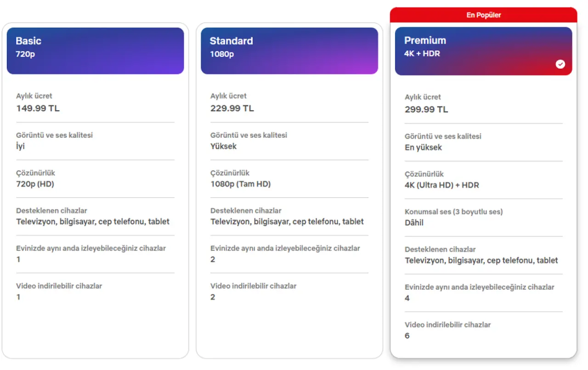Click the "720p (HD)" resolution text
This screenshot has width=588, height=370.
click(35, 184)
